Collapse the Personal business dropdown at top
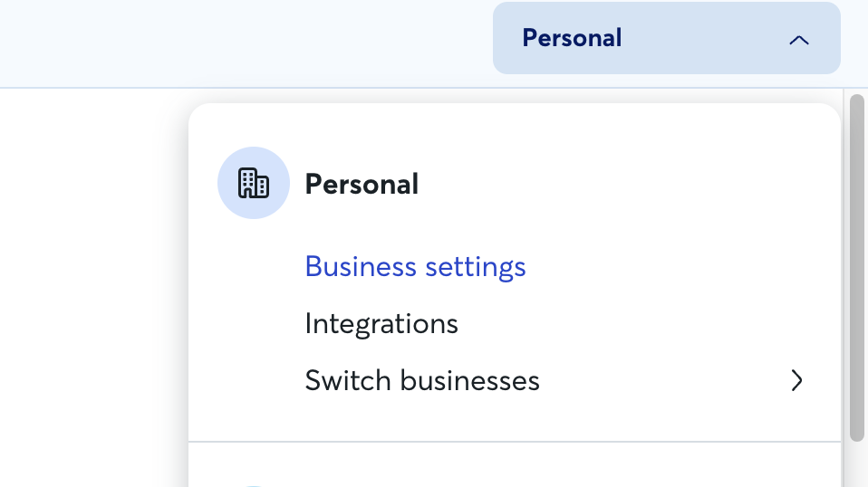This screenshot has height=487, width=868. point(667,38)
